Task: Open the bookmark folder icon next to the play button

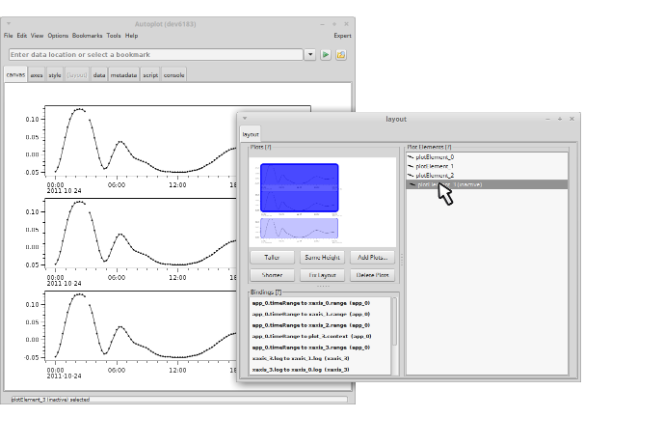Action: click(341, 55)
